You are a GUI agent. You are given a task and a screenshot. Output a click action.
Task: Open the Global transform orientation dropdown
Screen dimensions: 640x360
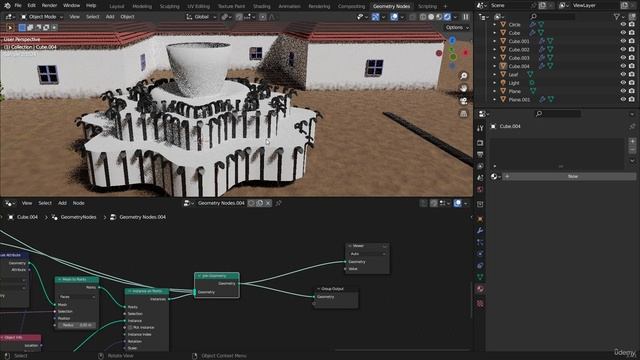(201, 17)
